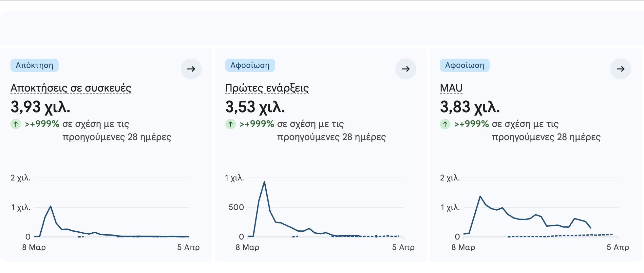Open the MAU card arrow button
644x273 pixels.
tap(620, 69)
